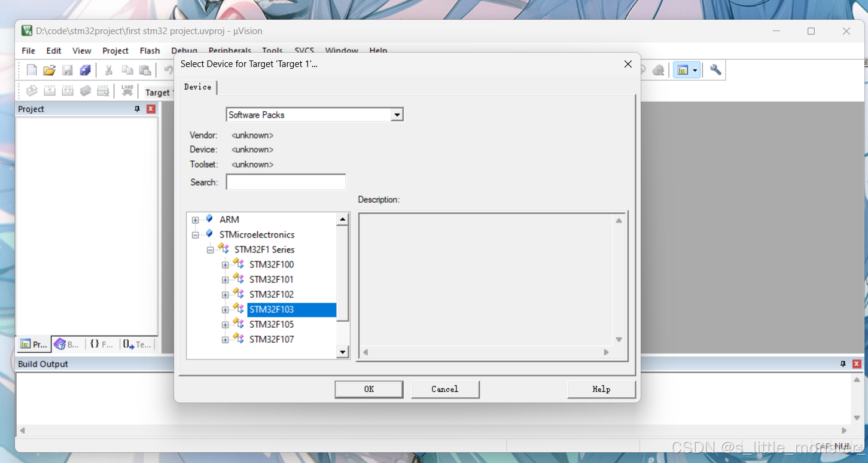Click the STM32F1 Series family icon

(x=223, y=249)
